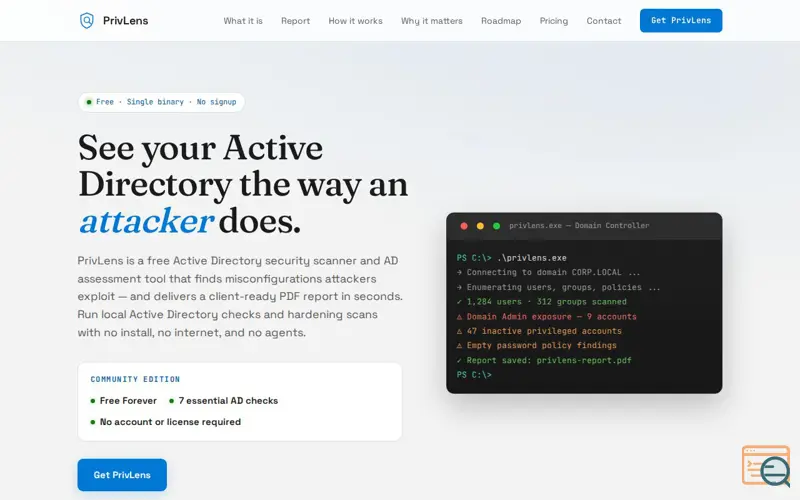This screenshot has width=800, height=500.
Task: Click Connecting to domain CORP.LOCAL line
Action: [548, 272]
